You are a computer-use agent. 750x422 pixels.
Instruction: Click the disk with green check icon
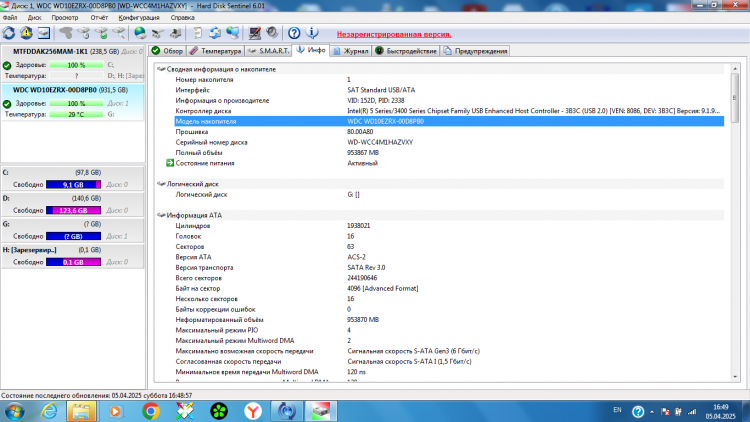pyautogui.click(x=101, y=33)
